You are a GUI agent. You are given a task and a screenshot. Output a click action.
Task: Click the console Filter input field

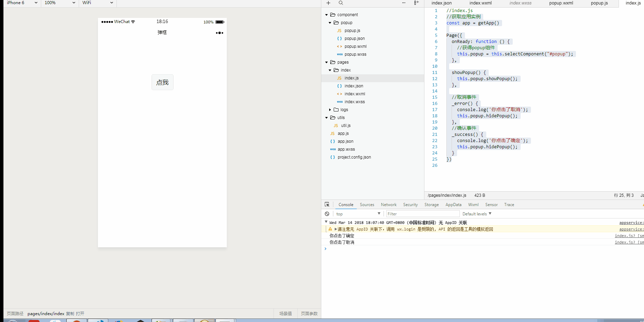click(x=422, y=214)
